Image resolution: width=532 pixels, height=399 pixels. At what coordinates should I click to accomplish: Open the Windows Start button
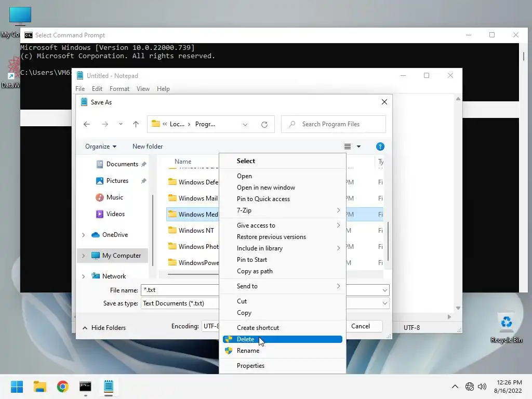click(x=17, y=387)
